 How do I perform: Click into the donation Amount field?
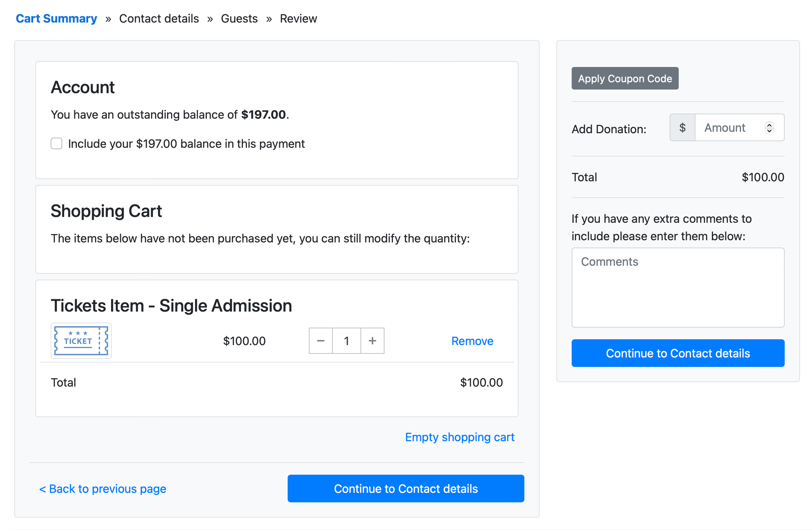click(728, 127)
